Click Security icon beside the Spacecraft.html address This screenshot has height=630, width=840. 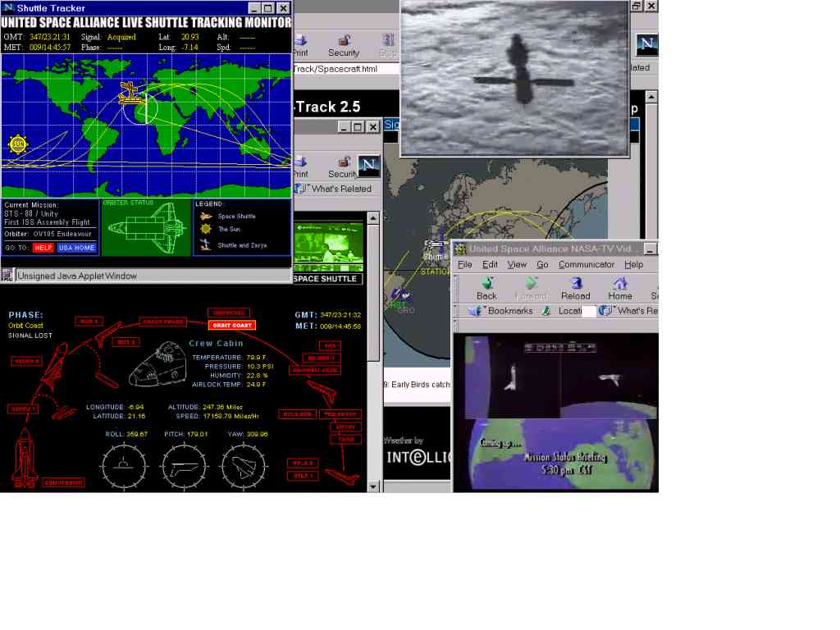click(x=344, y=46)
